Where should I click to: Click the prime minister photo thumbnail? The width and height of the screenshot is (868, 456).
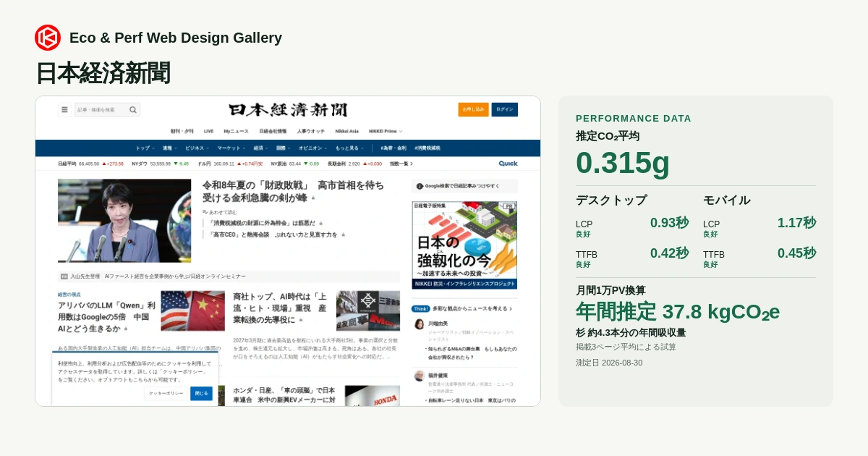pyautogui.click(x=124, y=221)
